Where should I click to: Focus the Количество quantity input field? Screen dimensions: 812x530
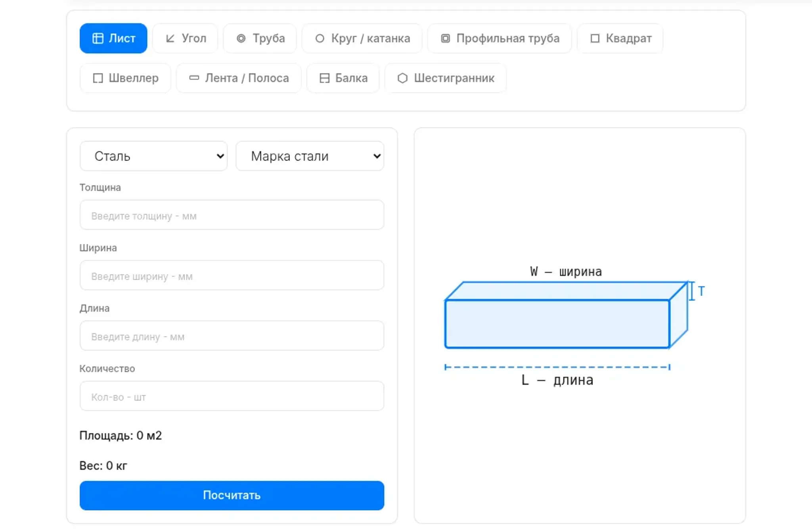click(x=232, y=396)
